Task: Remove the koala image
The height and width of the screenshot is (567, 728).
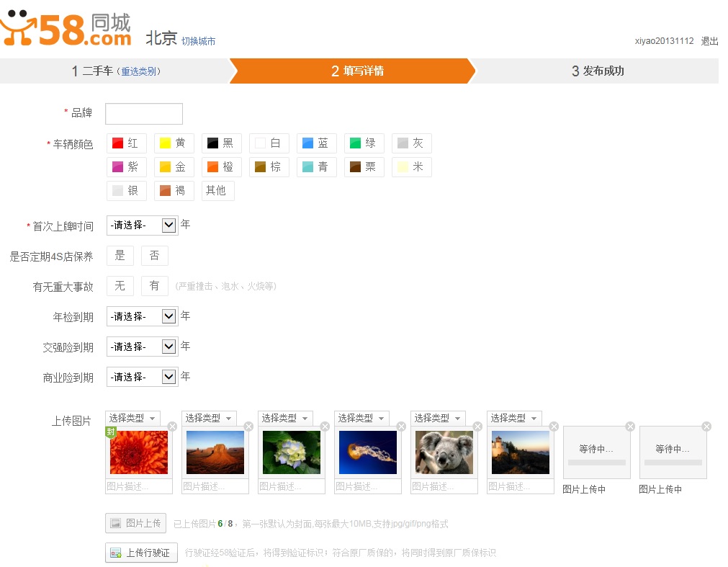Action: (x=477, y=427)
